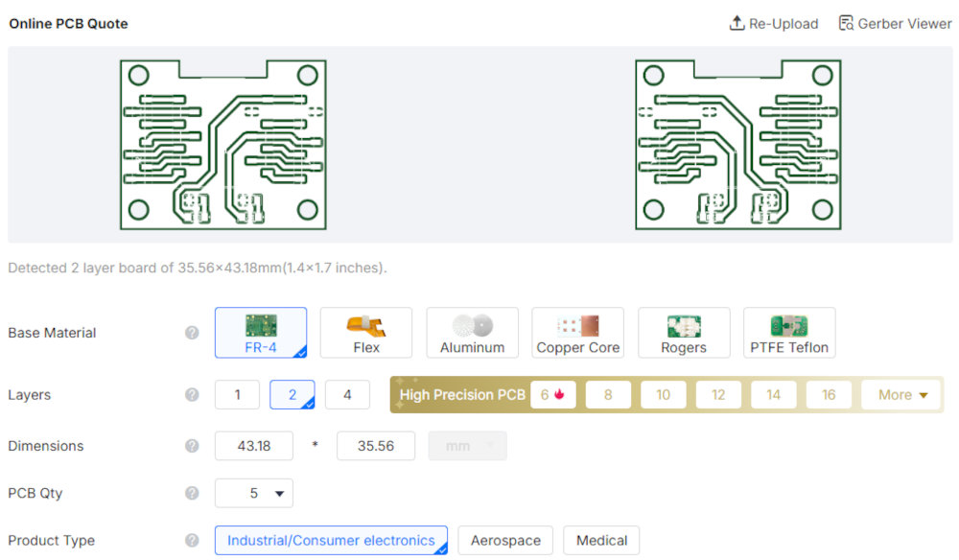Click the Product Type help icon
This screenshot has width=959, height=560.
pos(192,541)
